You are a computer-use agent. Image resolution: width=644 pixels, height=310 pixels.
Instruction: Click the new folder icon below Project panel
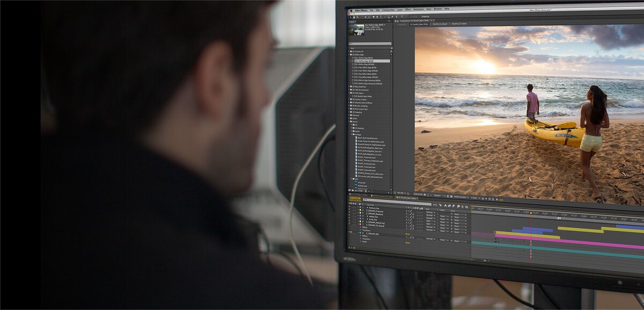353,190
